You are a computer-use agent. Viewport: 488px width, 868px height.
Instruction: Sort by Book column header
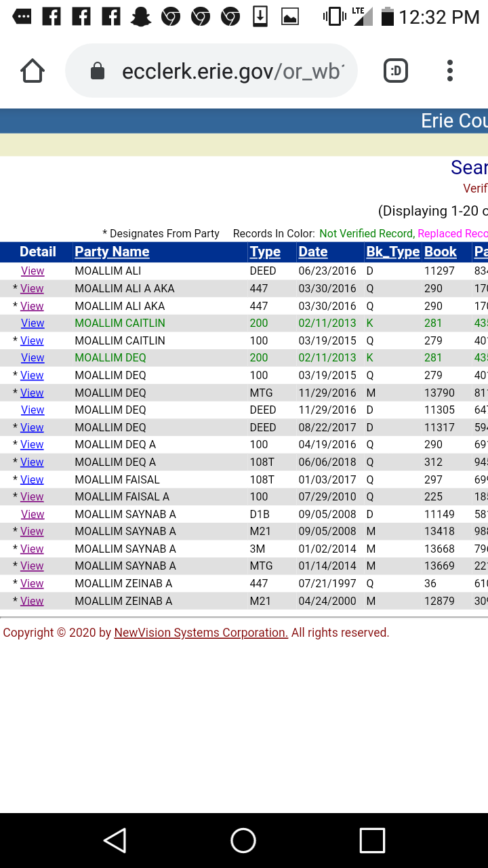pyautogui.click(x=441, y=252)
